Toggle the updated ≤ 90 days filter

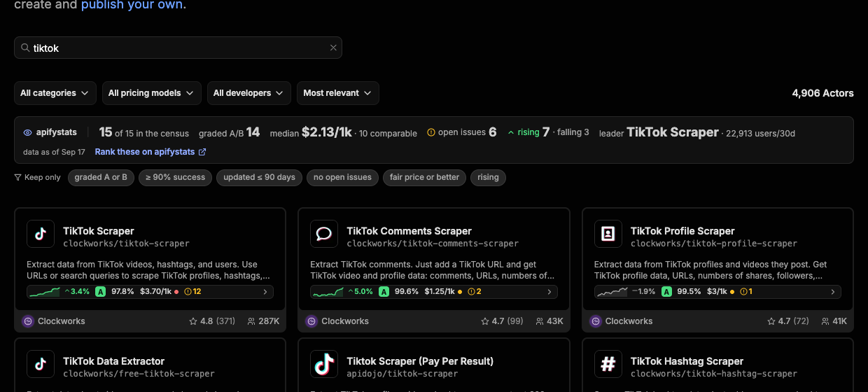[259, 178]
